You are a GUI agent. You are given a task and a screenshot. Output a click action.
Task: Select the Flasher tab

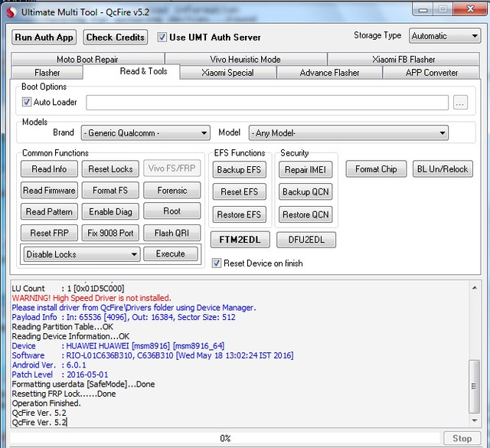[x=47, y=73]
